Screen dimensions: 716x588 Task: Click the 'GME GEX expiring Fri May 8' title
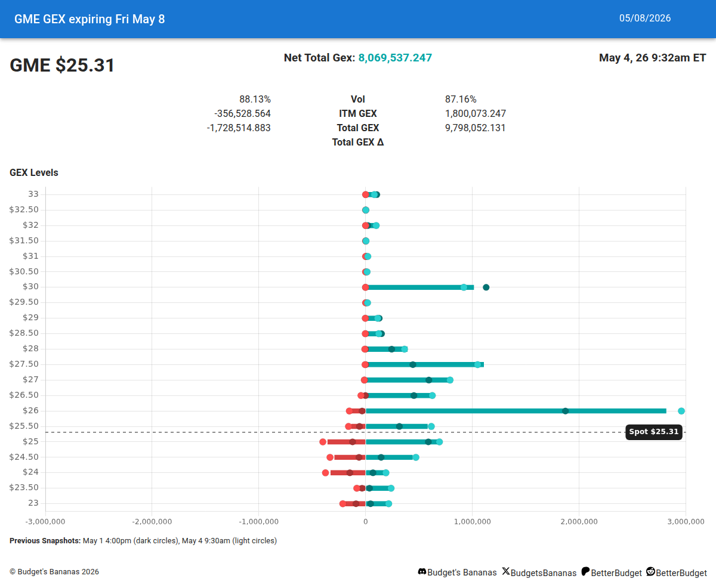pos(89,19)
